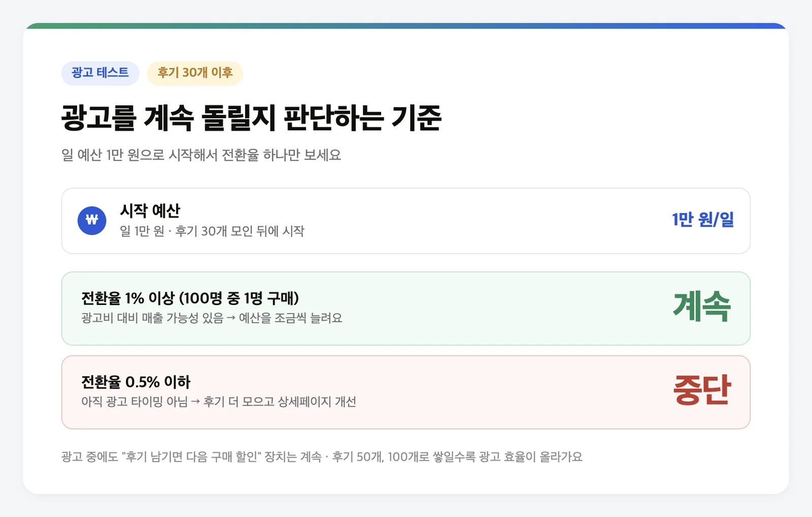Viewport: 812px width, 517px height.
Task: Click the blue won currency icon
Action: click(92, 221)
